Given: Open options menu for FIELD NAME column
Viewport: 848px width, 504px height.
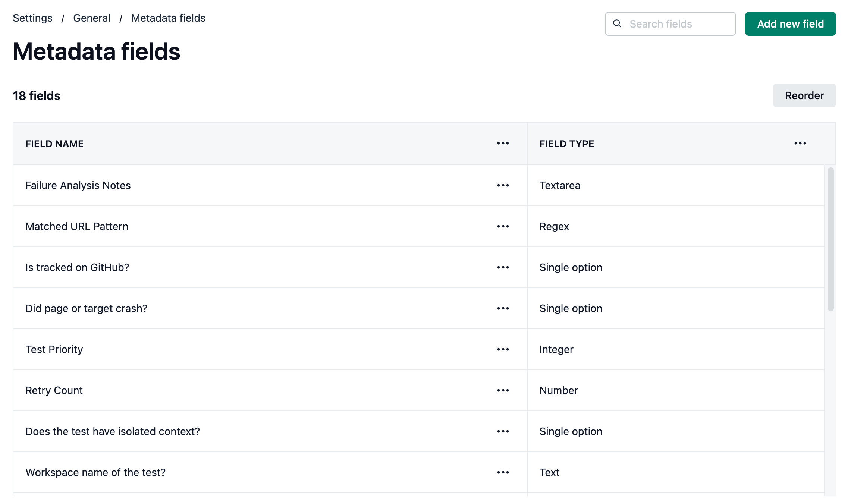Looking at the screenshot, I should click(x=503, y=144).
